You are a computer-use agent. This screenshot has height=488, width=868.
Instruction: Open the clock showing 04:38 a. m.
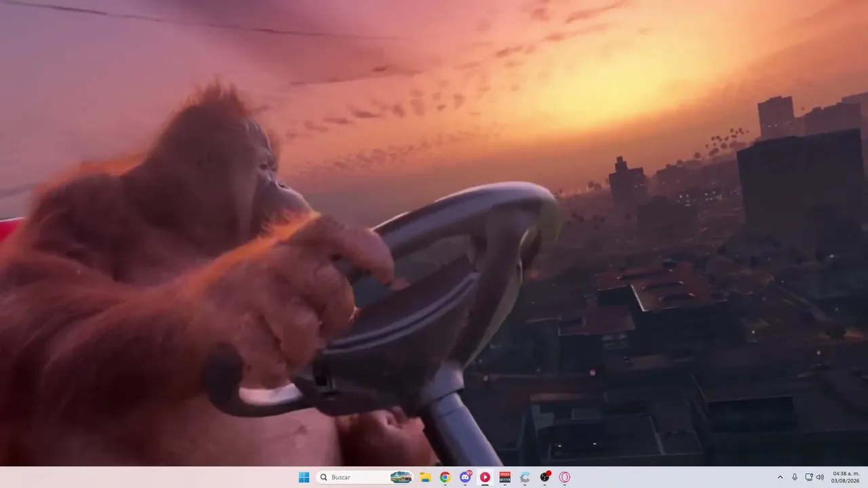(846, 477)
